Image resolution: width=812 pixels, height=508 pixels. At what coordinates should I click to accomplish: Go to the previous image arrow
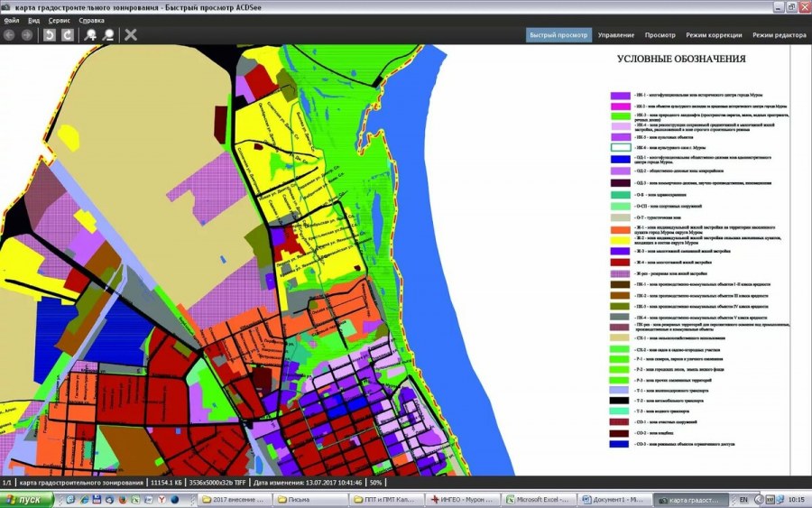(10, 35)
